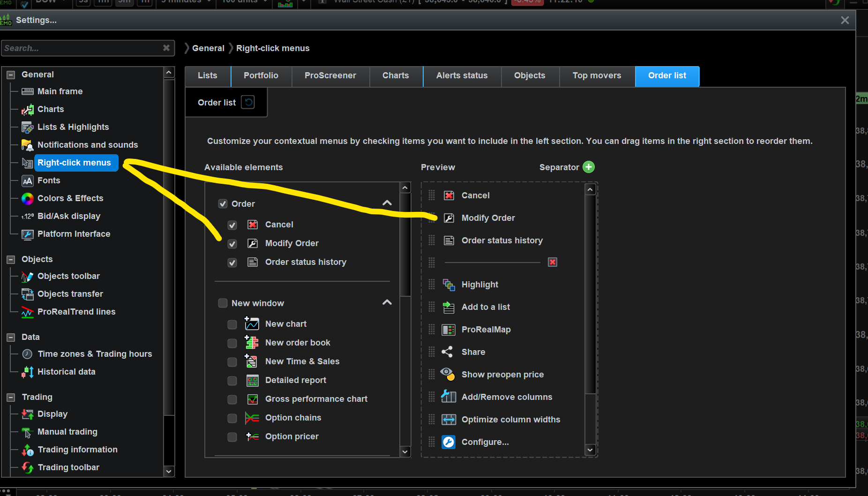Click the Objects toolbar icon
This screenshot has width=868, height=496.
tap(28, 277)
